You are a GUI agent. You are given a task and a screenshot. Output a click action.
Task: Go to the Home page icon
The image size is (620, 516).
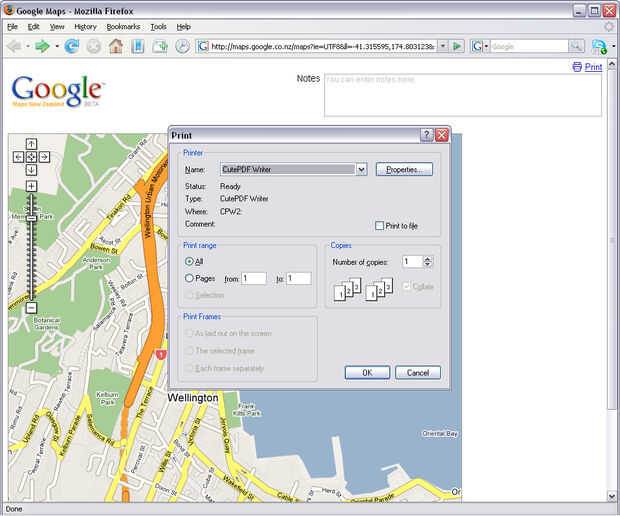click(115, 46)
